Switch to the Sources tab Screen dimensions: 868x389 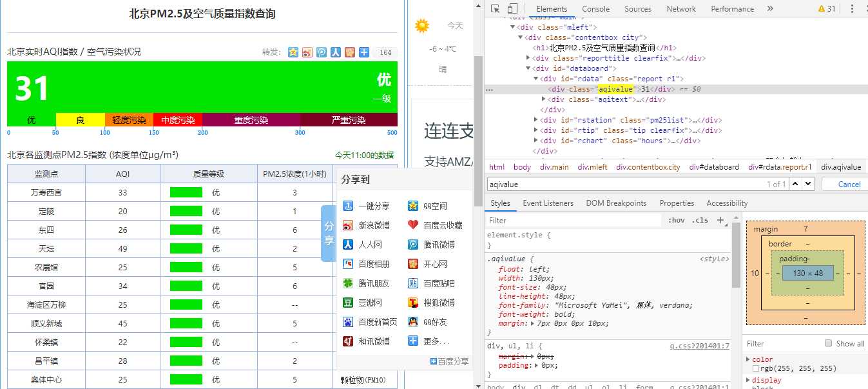point(638,8)
